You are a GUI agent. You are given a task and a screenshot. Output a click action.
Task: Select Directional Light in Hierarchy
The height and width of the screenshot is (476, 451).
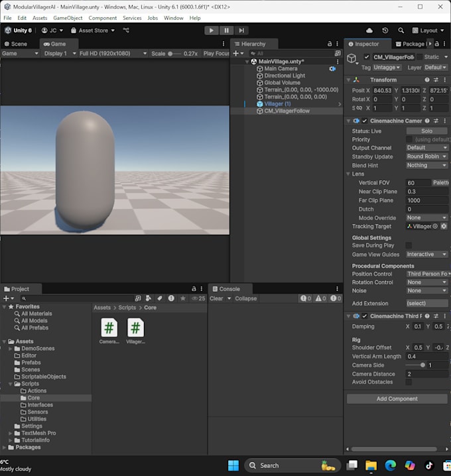[x=285, y=76]
